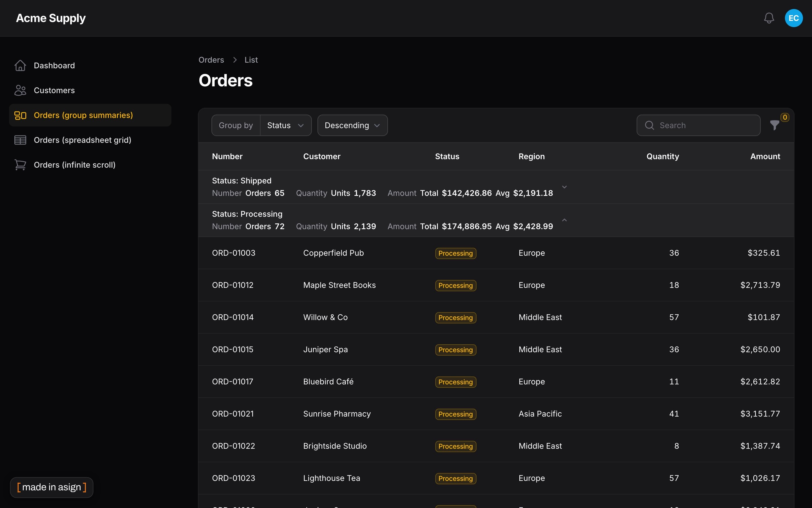Click the made in asign badge
This screenshot has width=812, height=508.
click(x=52, y=487)
